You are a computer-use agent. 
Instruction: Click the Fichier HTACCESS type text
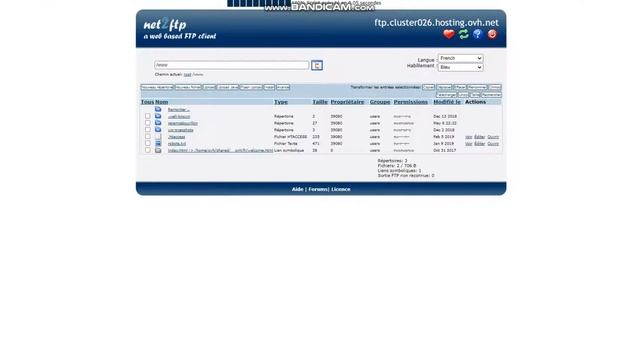(291, 137)
